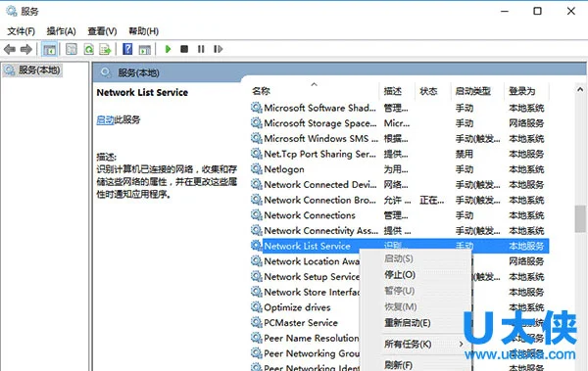
Task: Select Microsoft Windows SMS service row
Action: [400, 139]
